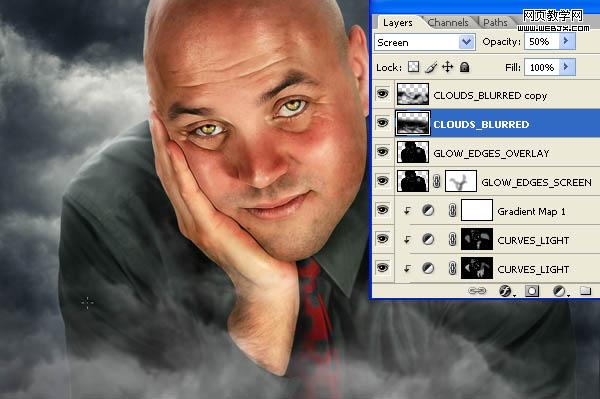Click the CLOUDS_BLURRED copy layer thumbnail
This screenshot has width=600, height=399.
(x=412, y=94)
